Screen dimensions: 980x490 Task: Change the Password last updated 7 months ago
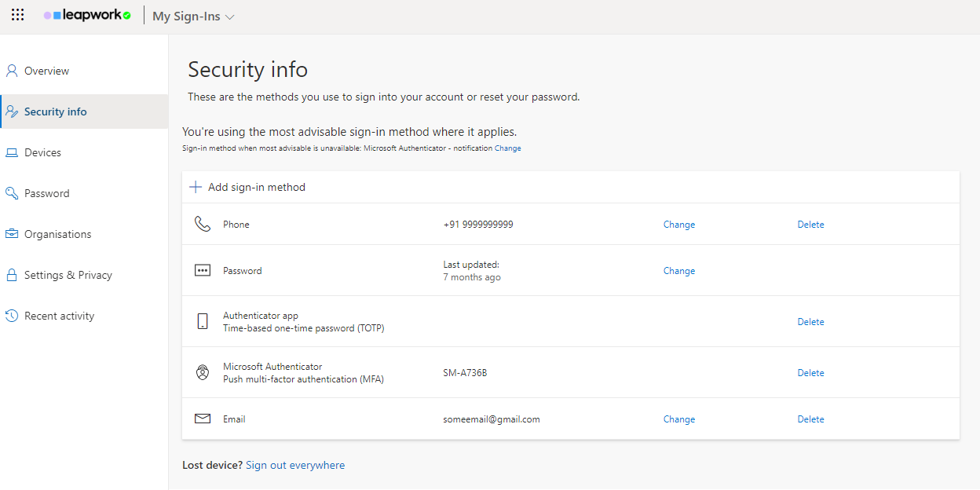point(678,270)
